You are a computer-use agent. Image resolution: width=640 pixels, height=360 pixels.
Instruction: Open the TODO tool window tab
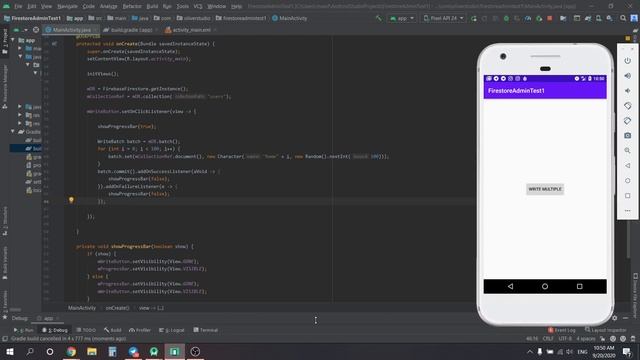(86, 330)
